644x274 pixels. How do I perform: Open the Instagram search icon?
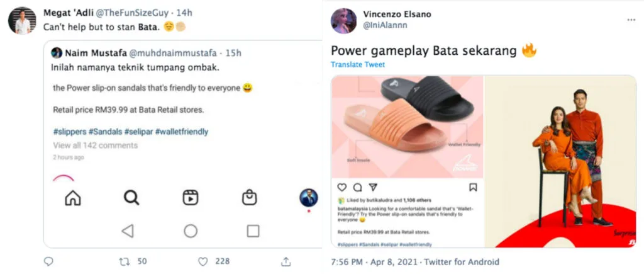[x=131, y=198]
